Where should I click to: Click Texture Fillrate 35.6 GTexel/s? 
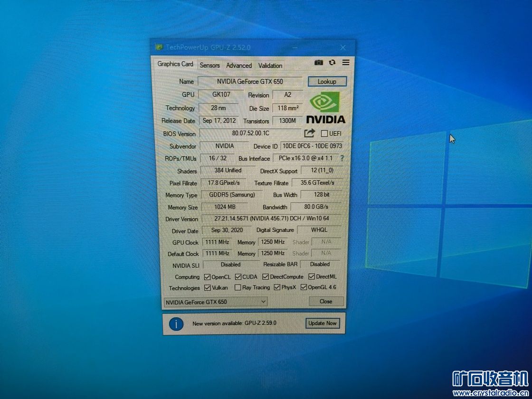[317, 182]
